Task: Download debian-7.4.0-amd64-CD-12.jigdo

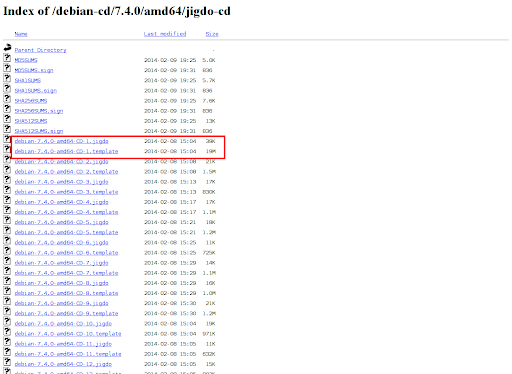Action: point(63,364)
